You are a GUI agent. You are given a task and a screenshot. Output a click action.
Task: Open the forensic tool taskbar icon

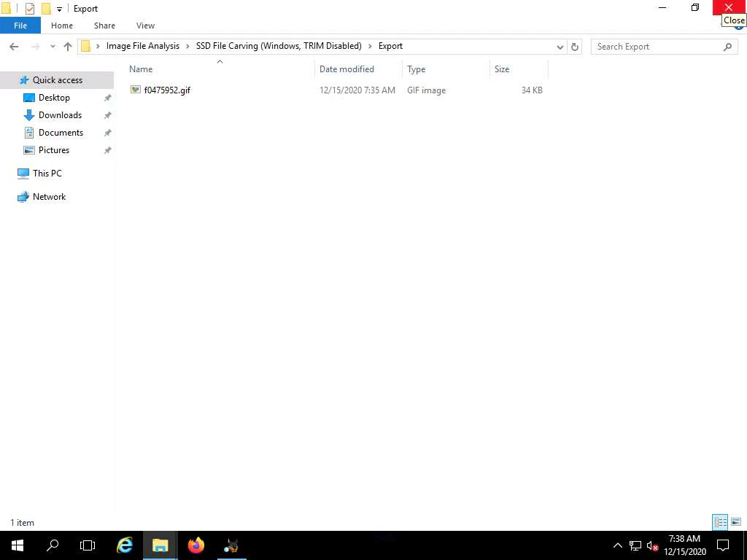coord(231,545)
